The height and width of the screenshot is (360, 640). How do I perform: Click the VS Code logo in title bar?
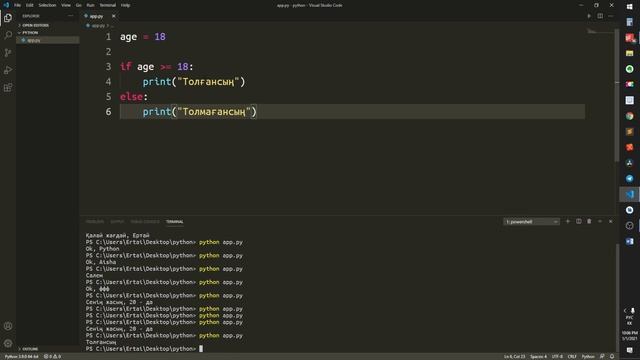6,5
